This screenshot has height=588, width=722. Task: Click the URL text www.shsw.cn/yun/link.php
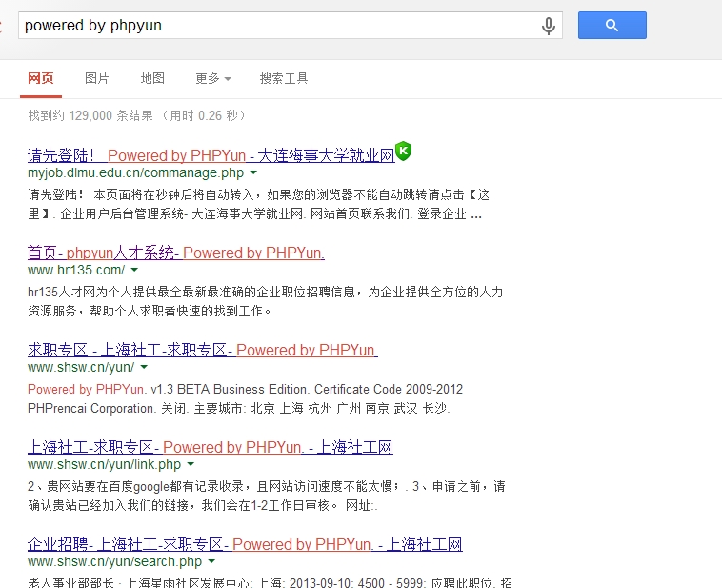(x=105, y=464)
